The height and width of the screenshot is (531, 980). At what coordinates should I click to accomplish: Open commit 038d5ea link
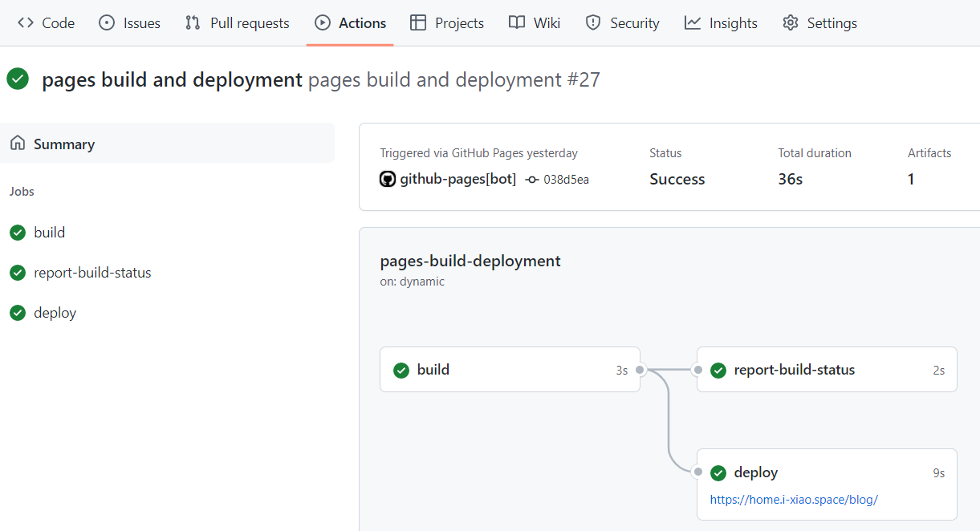point(566,180)
